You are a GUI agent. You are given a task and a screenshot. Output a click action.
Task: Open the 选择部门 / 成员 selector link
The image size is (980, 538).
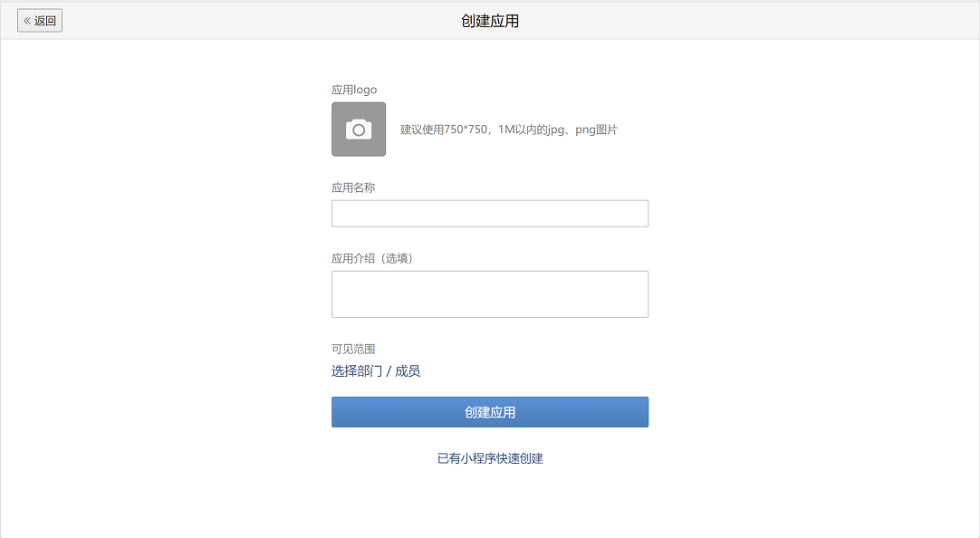pos(376,371)
